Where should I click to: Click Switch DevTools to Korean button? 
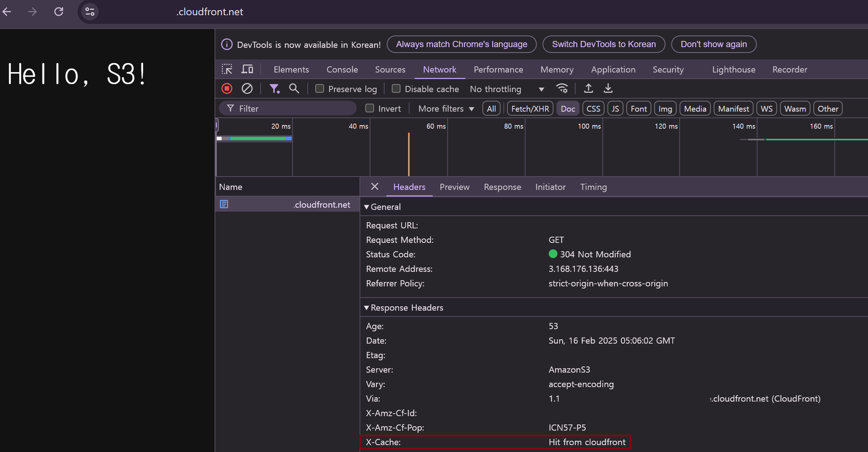point(603,44)
